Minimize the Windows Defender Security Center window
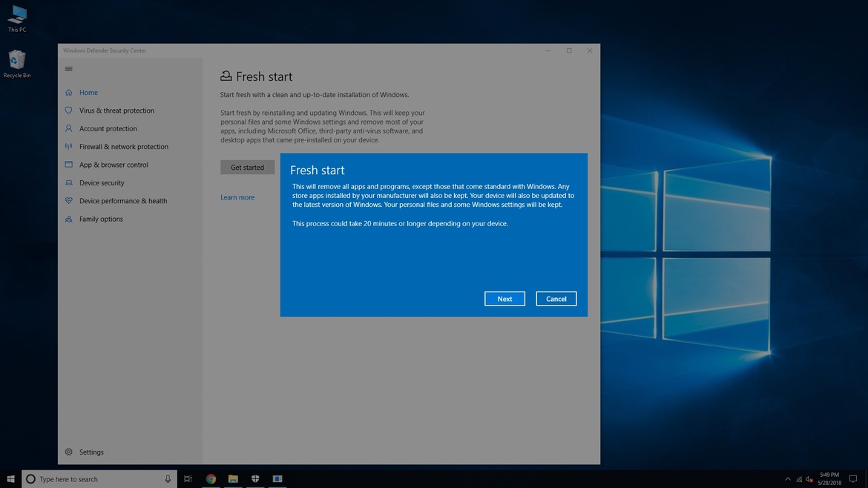The height and width of the screenshot is (488, 868). pos(548,50)
